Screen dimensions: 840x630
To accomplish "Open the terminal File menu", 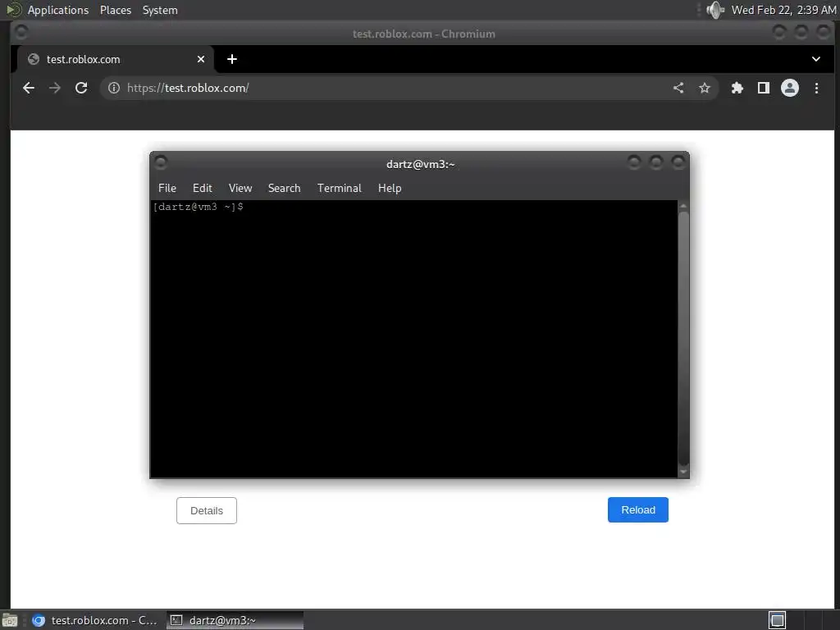I will coord(167,188).
